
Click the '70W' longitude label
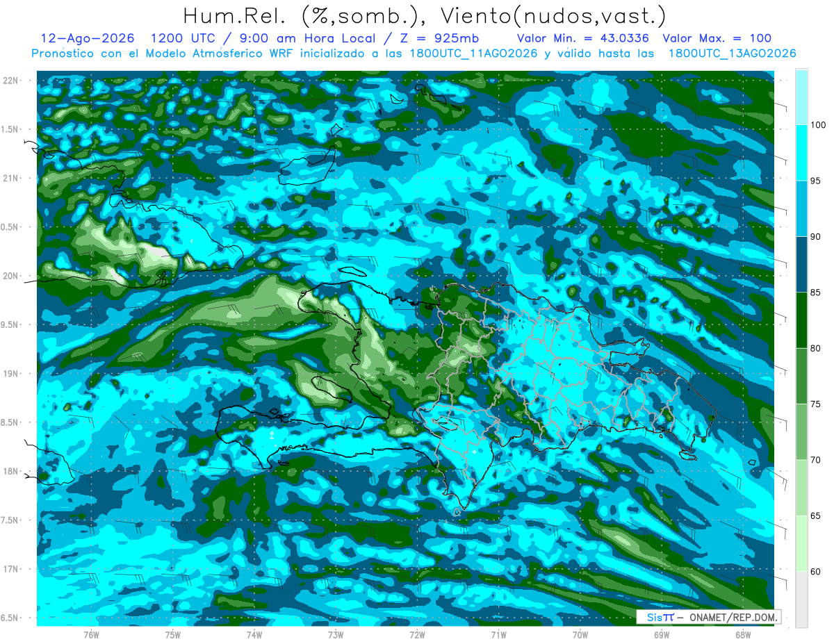coord(580,635)
